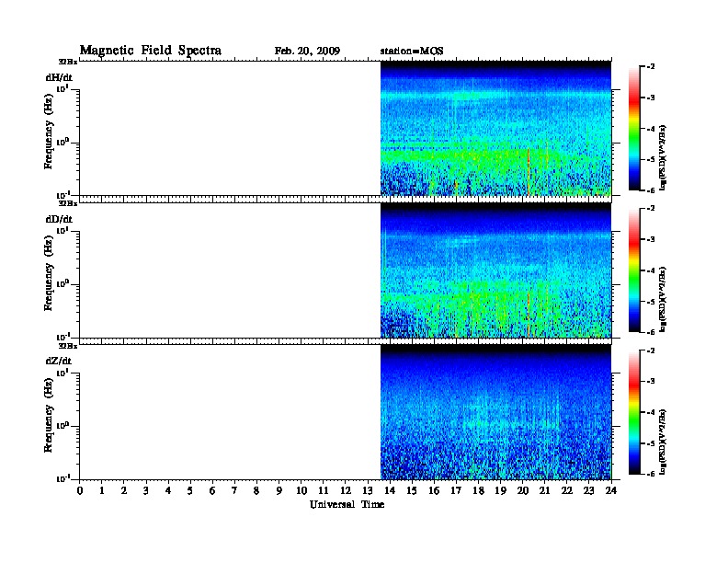728x563 pixels.
Task: Click hour tick label 8 on time axis
Action: coord(256,491)
